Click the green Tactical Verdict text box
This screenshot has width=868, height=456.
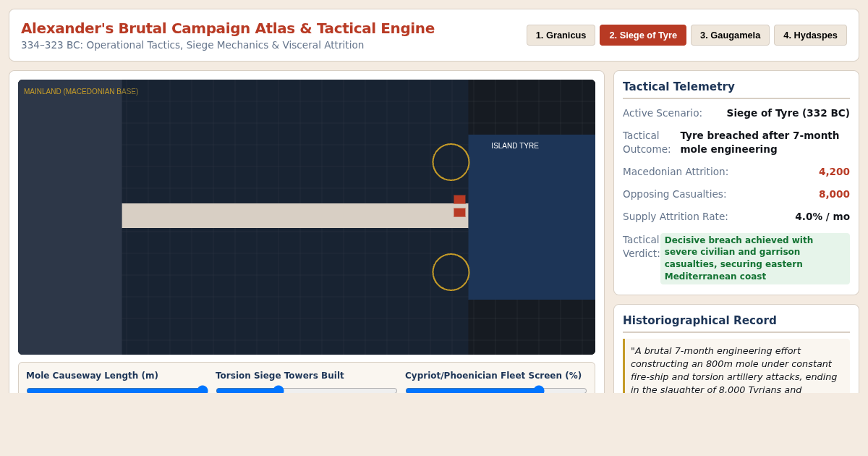click(755, 258)
